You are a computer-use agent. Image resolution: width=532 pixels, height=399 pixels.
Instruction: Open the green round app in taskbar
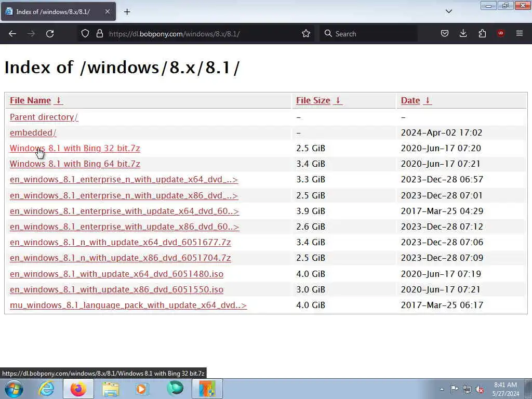(x=175, y=389)
